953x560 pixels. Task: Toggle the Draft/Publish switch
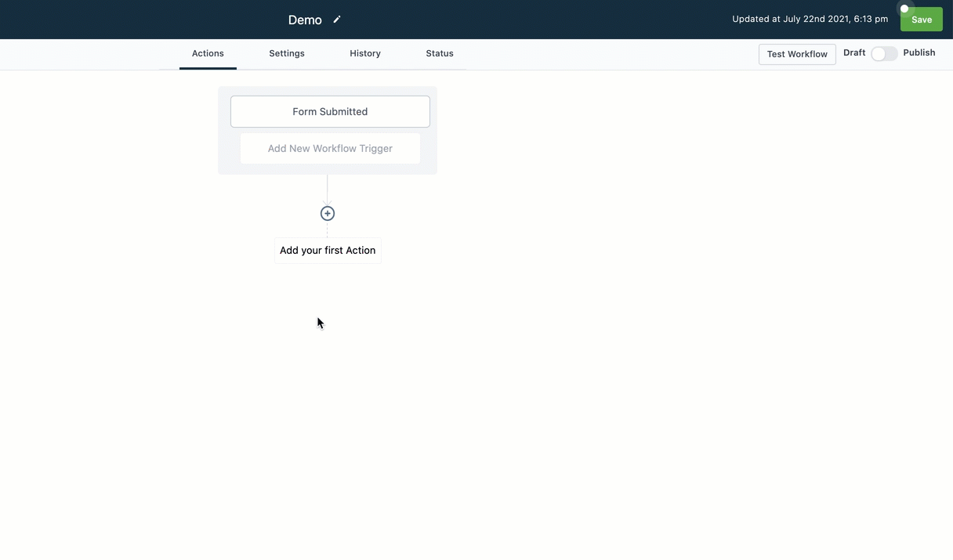tap(884, 53)
